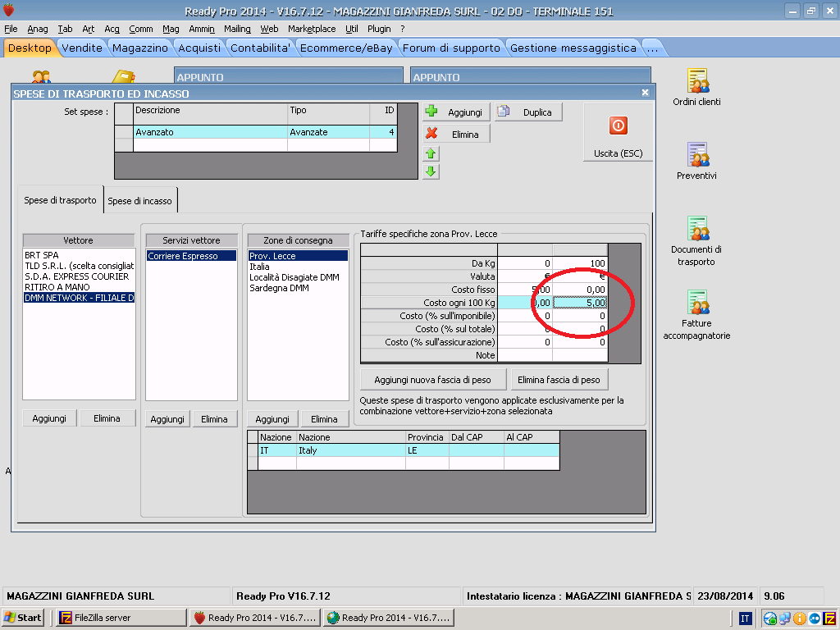
Task: Click Aggiungi under the Servizi vettore list
Action: pyautogui.click(x=167, y=419)
